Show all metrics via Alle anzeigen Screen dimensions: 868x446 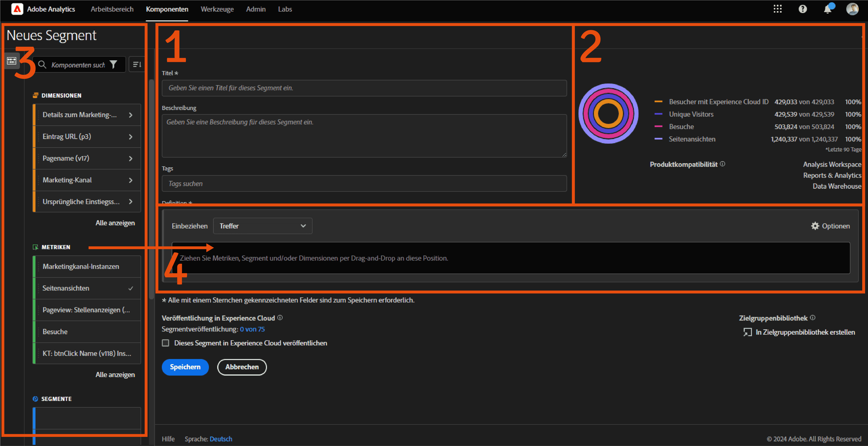[x=115, y=375]
